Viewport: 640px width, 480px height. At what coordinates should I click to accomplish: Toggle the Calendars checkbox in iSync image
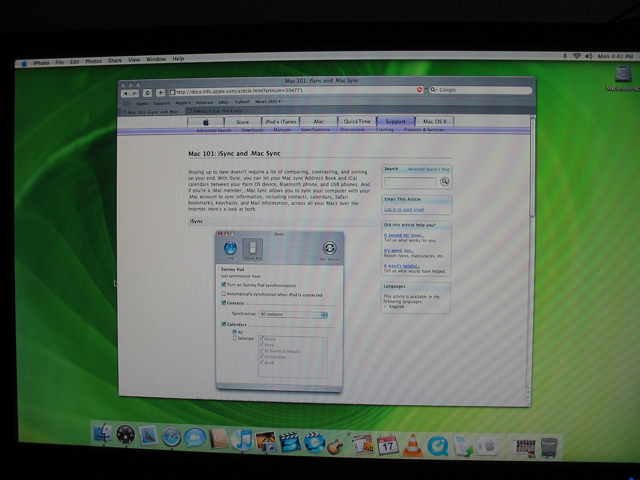pyautogui.click(x=224, y=324)
